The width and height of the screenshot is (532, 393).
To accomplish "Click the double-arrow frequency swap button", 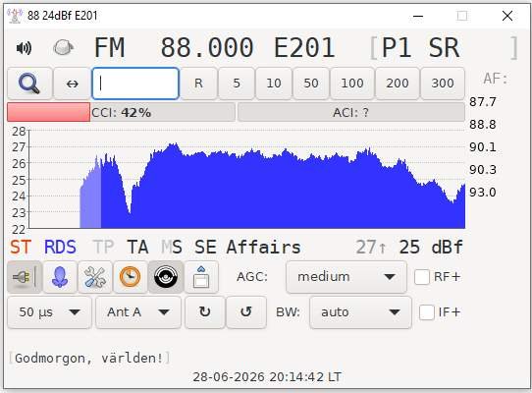I will coord(72,84).
